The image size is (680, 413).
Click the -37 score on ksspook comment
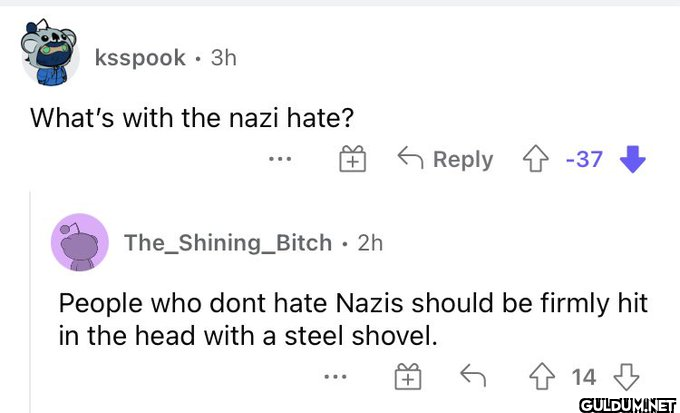584,159
